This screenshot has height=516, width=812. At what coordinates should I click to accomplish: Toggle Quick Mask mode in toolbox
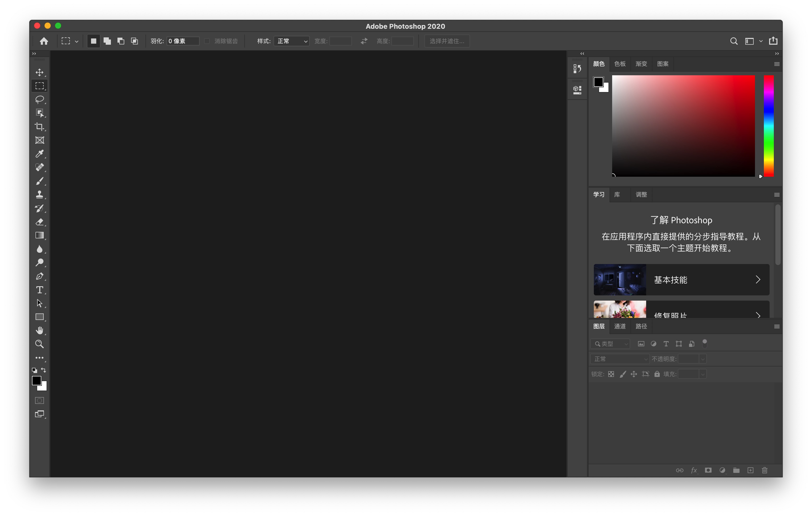click(40, 401)
